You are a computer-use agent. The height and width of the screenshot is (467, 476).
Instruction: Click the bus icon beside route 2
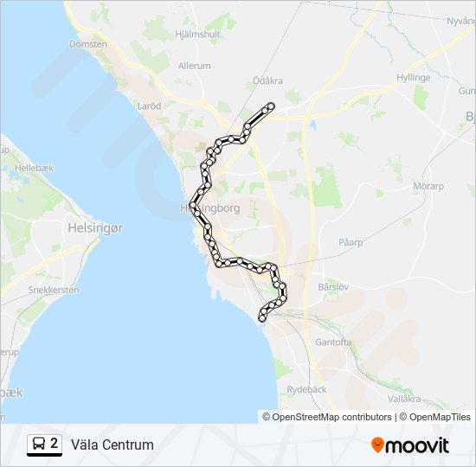(39, 444)
